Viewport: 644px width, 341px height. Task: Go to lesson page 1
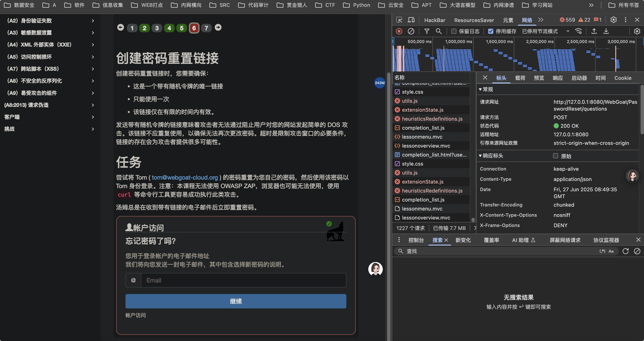(132, 28)
